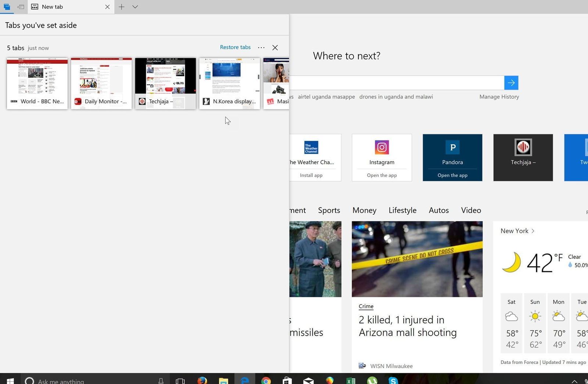Viewport: 588px width, 384px height.
Task: Open the set-aside tabs panel icon
Action: (7, 7)
